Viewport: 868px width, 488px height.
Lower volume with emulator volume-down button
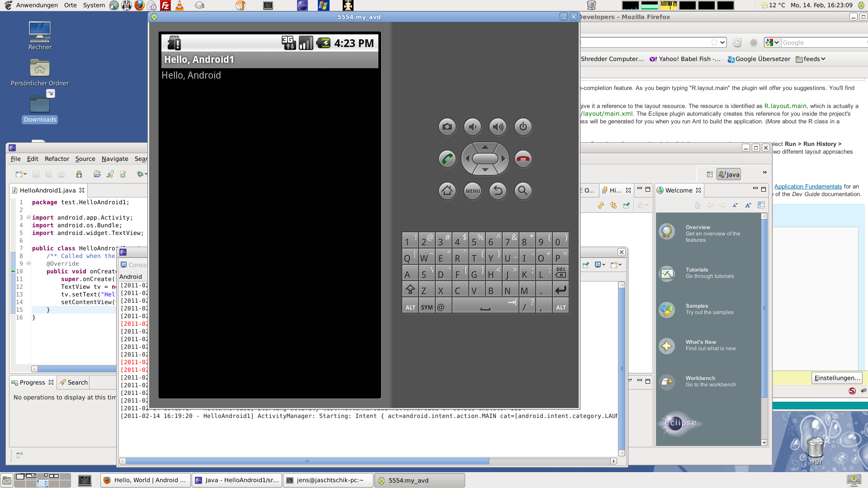(472, 127)
